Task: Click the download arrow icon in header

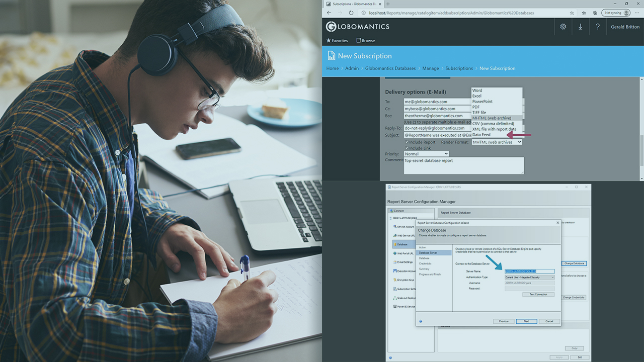Action: (x=580, y=27)
